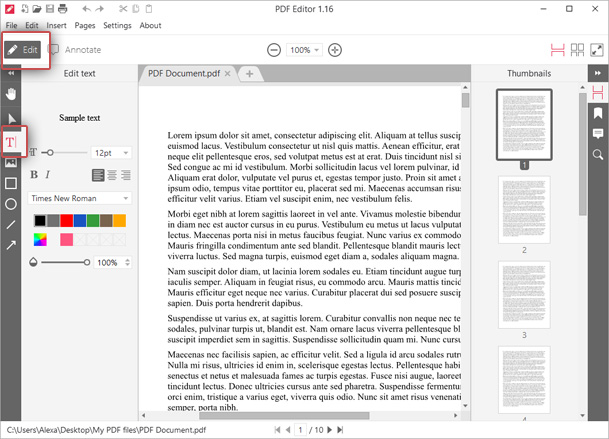
Task: Click the print icon in title bar
Action: (x=61, y=9)
